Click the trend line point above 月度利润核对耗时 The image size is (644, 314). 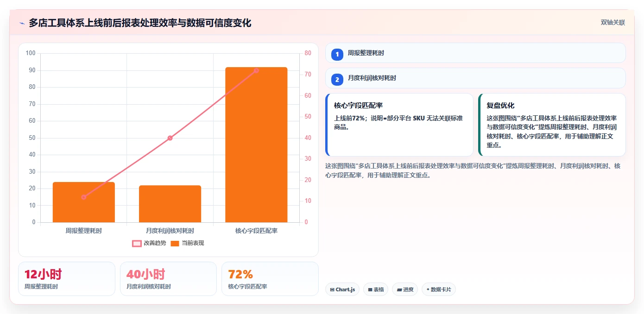coord(170,138)
